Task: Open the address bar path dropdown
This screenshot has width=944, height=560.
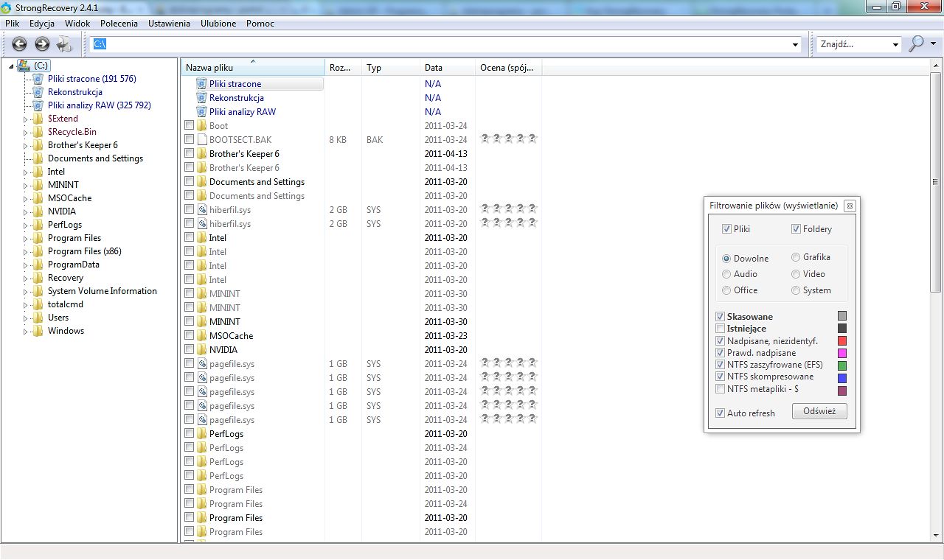Action: (x=795, y=45)
